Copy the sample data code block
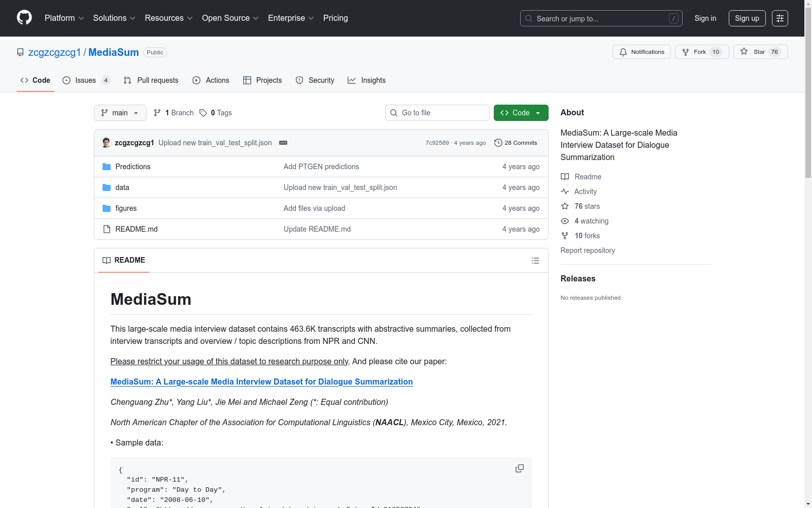This screenshot has height=508, width=812. coord(520,468)
